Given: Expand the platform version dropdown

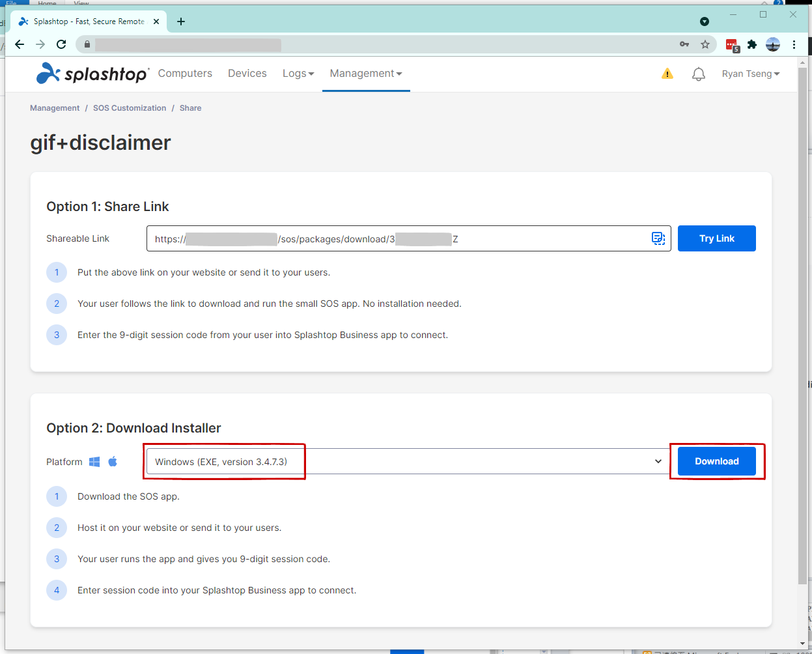Looking at the screenshot, I should tap(408, 461).
